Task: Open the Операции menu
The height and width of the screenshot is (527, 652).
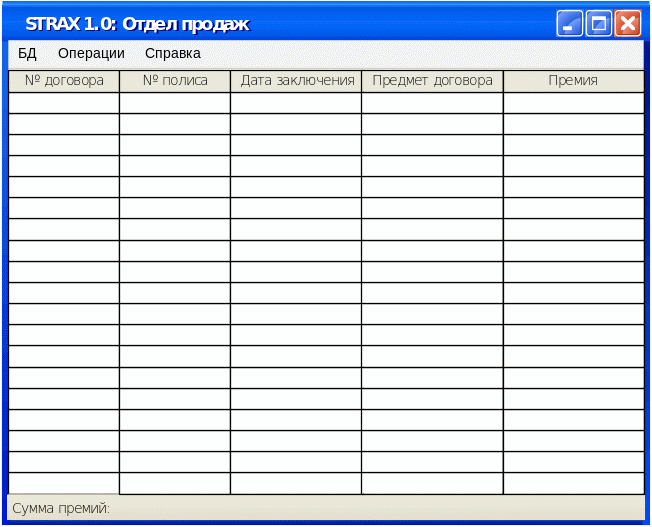Action: (91, 53)
